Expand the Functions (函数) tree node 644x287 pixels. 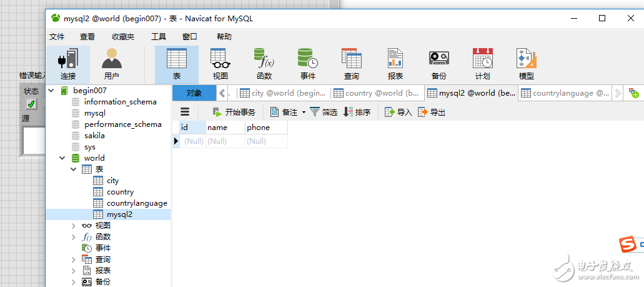73,237
